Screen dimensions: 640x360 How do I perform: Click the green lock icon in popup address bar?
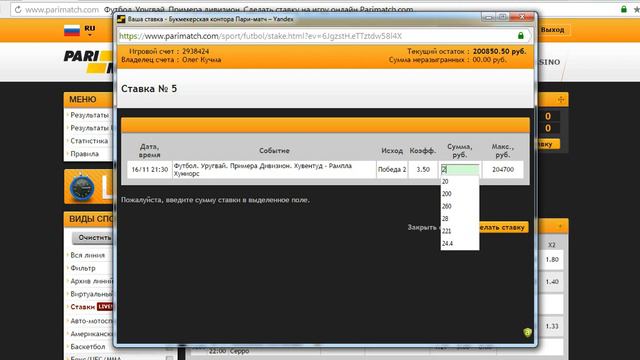coord(521,36)
